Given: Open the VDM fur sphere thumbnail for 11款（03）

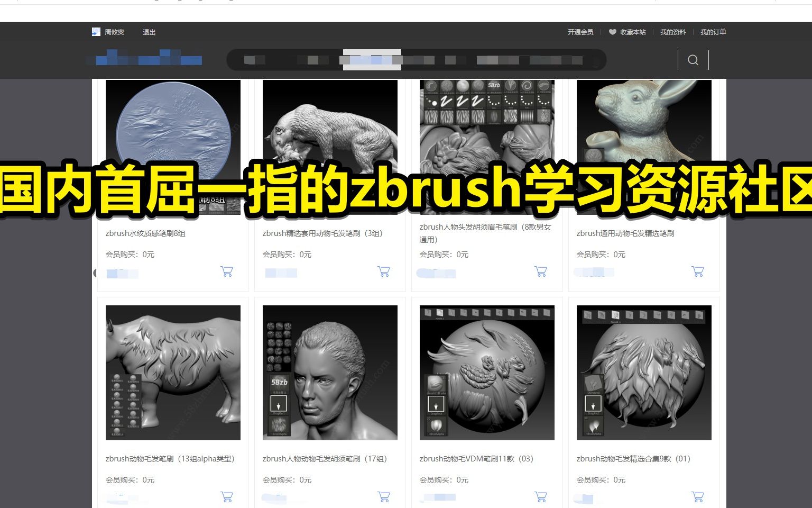Looking at the screenshot, I should [487, 373].
